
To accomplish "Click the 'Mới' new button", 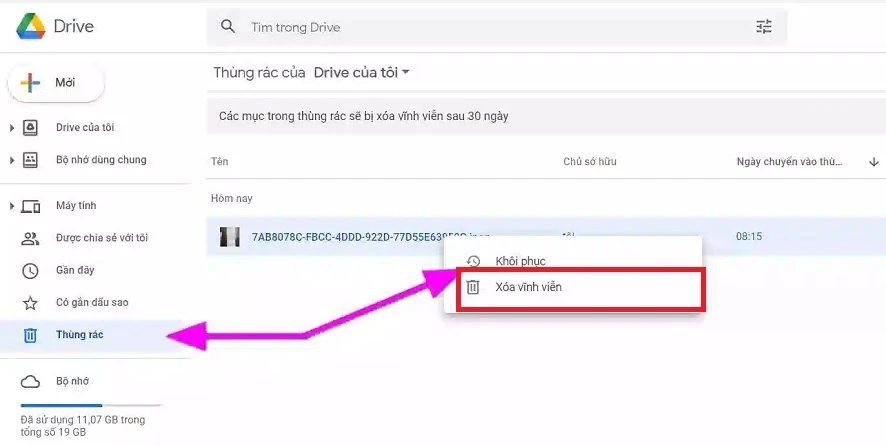I will [55, 83].
